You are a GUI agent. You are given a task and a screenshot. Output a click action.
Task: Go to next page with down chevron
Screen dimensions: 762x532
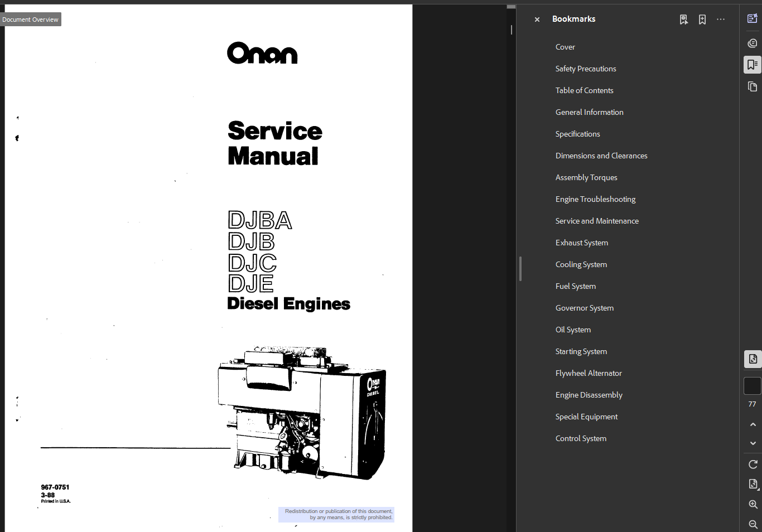[x=753, y=443]
